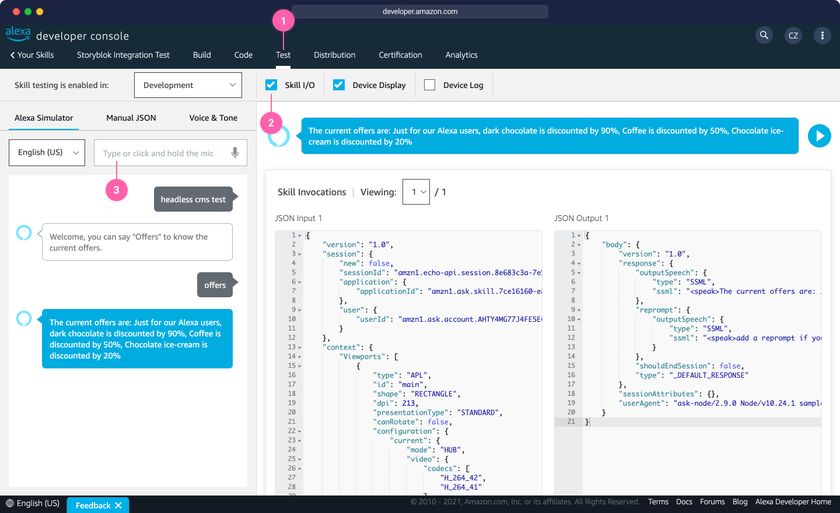840x513 pixels.
Task: Open the Analytics tab
Action: click(461, 55)
